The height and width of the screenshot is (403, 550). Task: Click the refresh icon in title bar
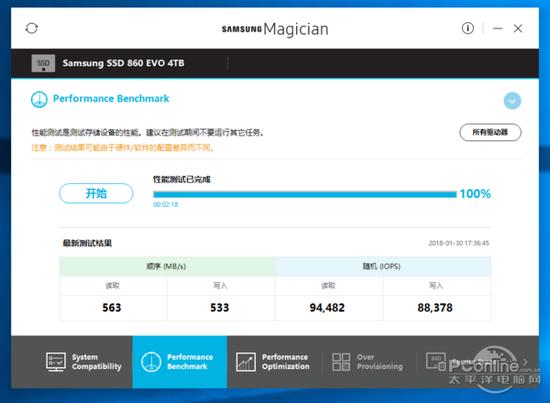tap(32, 28)
